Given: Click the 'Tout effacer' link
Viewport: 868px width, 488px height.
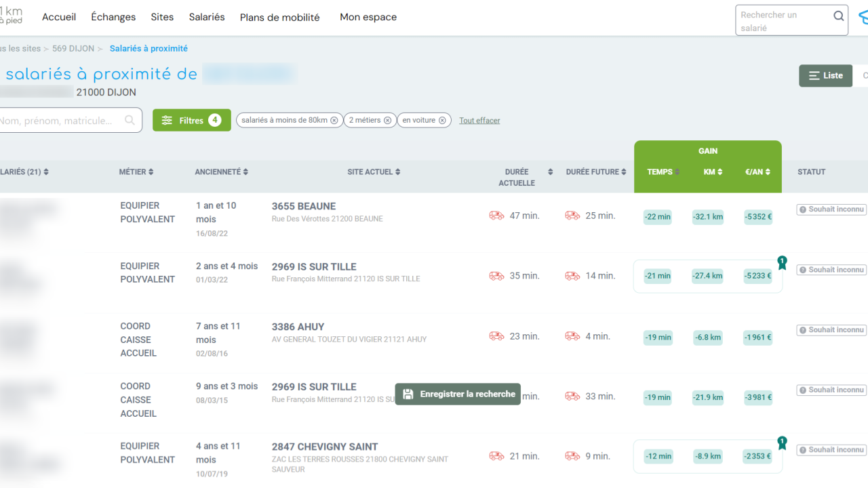Looking at the screenshot, I should tap(479, 121).
